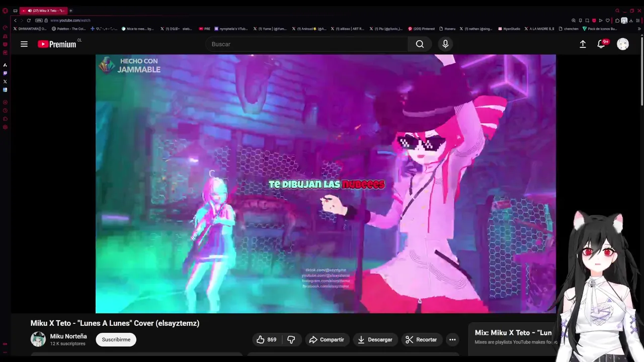Screen dimensions: 644x362
Task: Click the pin icon in address bar
Action: click(x=580, y=21)
